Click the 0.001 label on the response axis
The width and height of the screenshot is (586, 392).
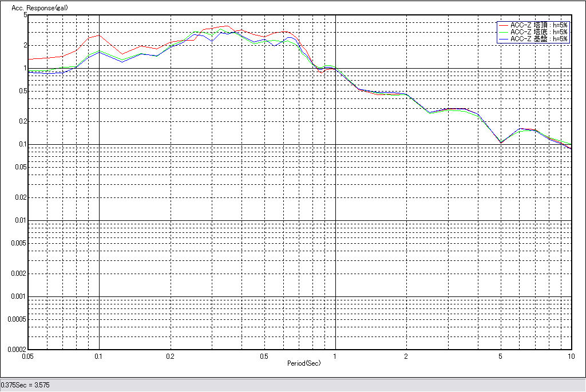(x=17, y=296)
